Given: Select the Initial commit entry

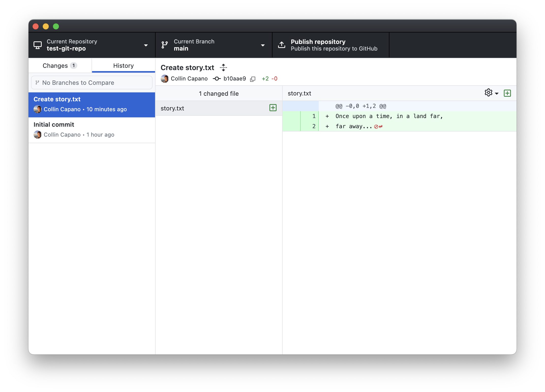Looking at the screenshot, I should click(x=92, y=130).
